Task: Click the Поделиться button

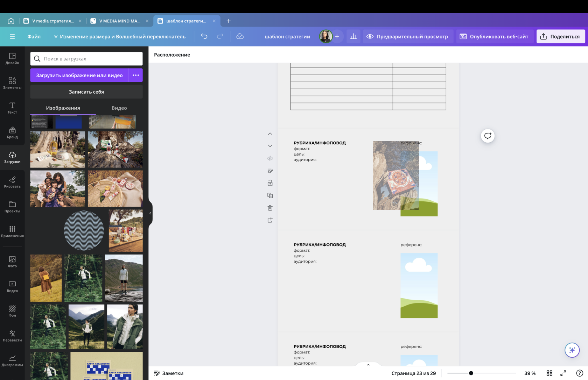Action: pyautogui.click(x=560, y=36)
